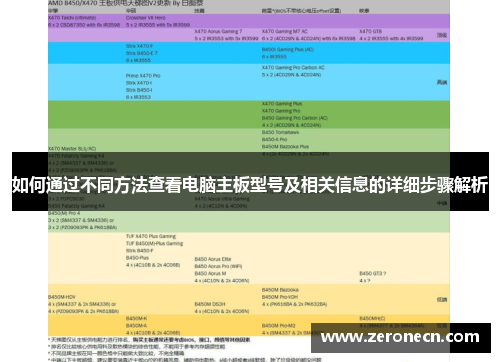Select the B450M Pro-M2 cell
The image size is (500, 362).
pos(278,326)
